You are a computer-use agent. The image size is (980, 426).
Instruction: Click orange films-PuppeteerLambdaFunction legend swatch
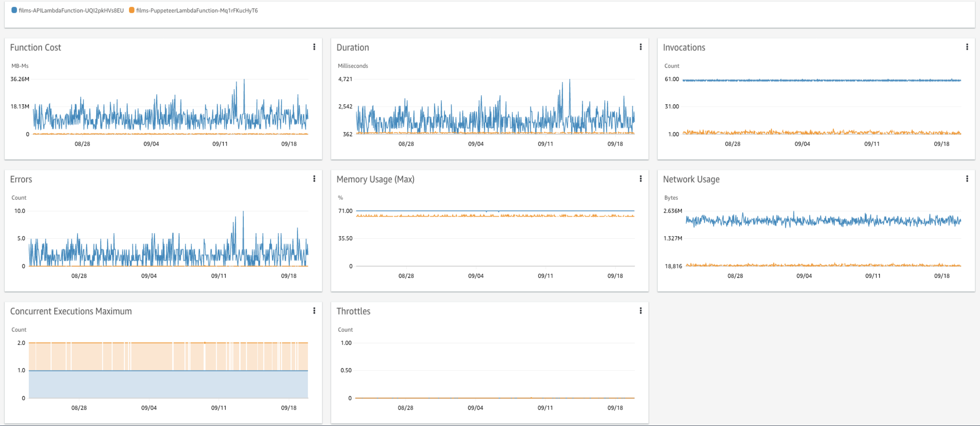tap(132, 10)
